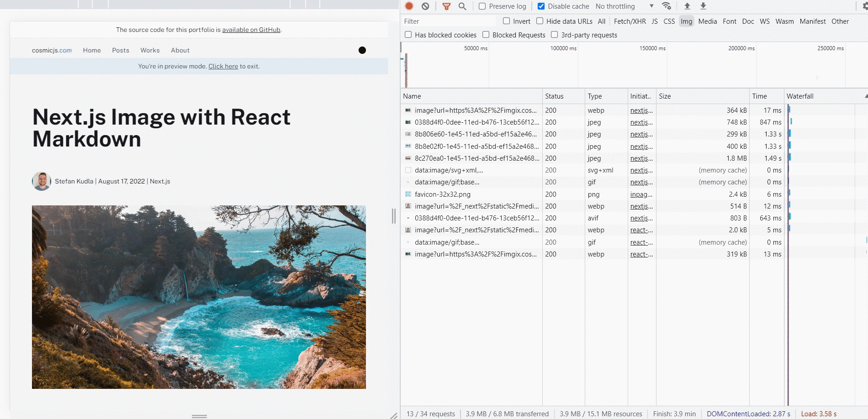Navigate to Home page
Viewport: 868px width, 419px height.
[x=92, y=50]
